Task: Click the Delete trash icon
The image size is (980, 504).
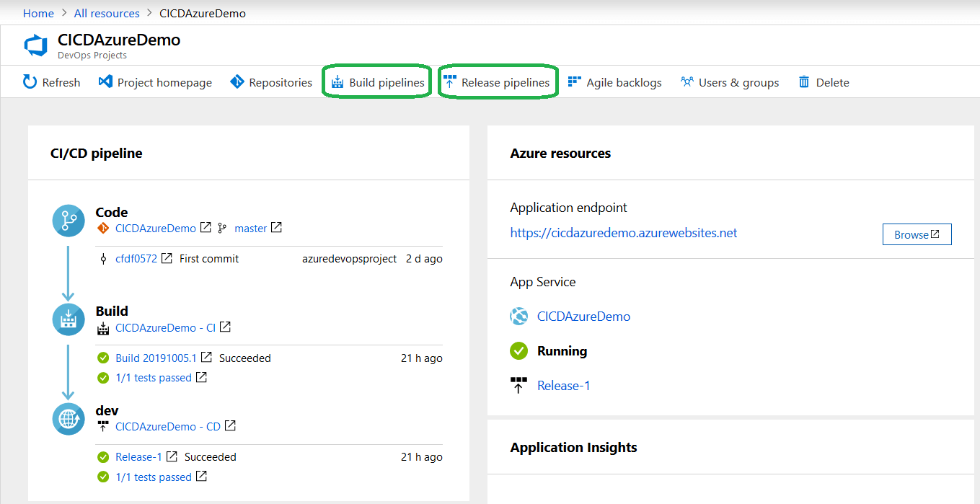Action: click(804, 82)
